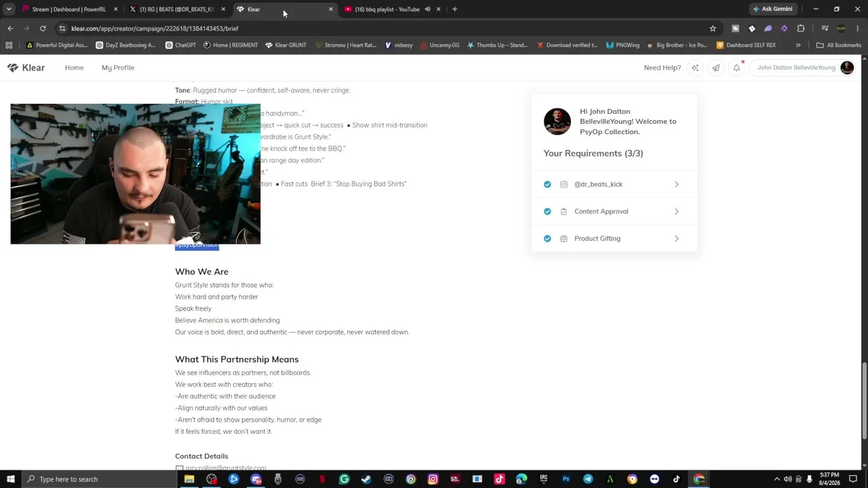Open the Chrome apps grid shortcut
868x488 pixels.
point(9,45)
